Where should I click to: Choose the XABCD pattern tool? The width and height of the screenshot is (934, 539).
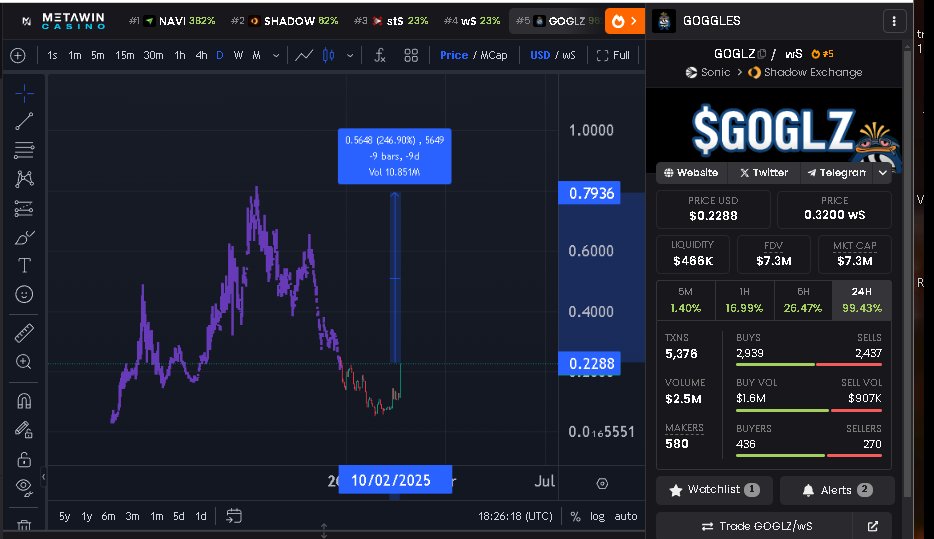24,179
